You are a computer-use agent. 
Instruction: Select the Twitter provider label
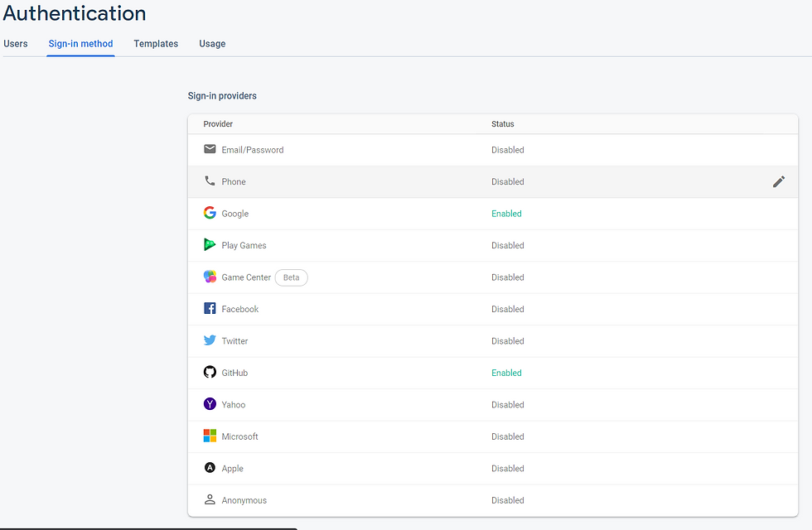point(234,341)
